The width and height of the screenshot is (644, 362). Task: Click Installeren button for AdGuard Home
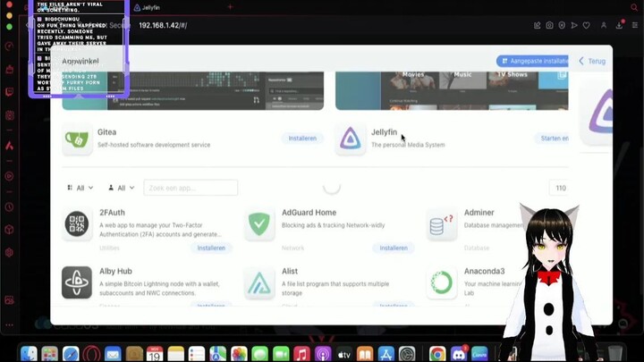pyautogui.click(x=394, y=248)
